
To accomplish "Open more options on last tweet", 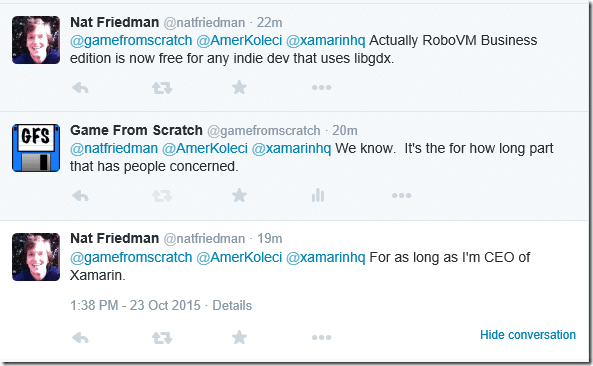I will [321, 337].
